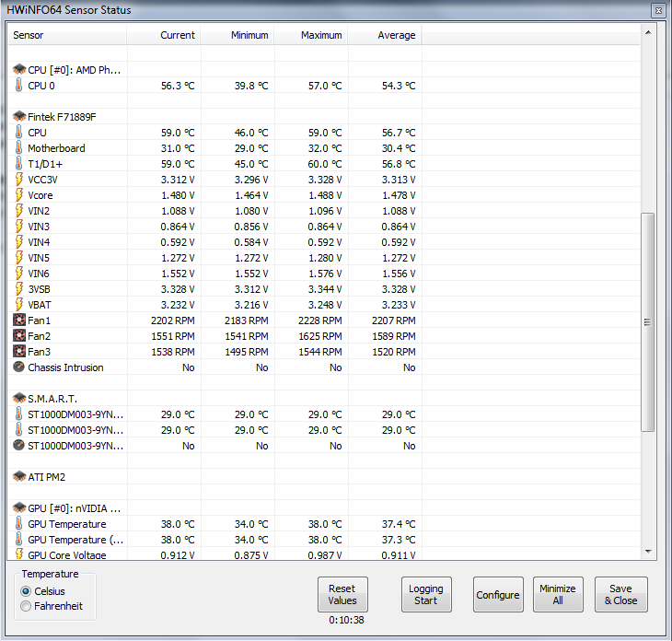This screenshot has height=641, width=672.
Task: Click the Chassis Intrusion status icon
Action: [x=18, y=367]
